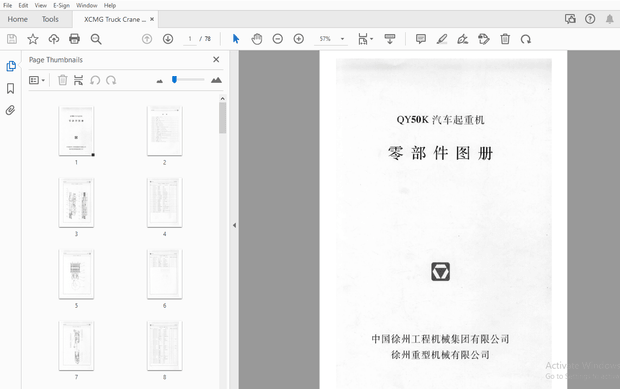Click the zoom percentage 57% field
620x389 pixels.
click(x=325, y=39)
